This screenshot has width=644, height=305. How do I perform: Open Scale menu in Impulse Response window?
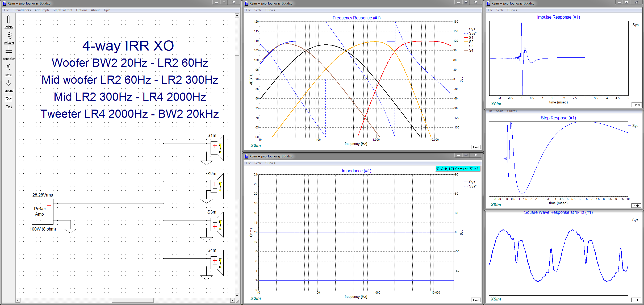[500, 10]
